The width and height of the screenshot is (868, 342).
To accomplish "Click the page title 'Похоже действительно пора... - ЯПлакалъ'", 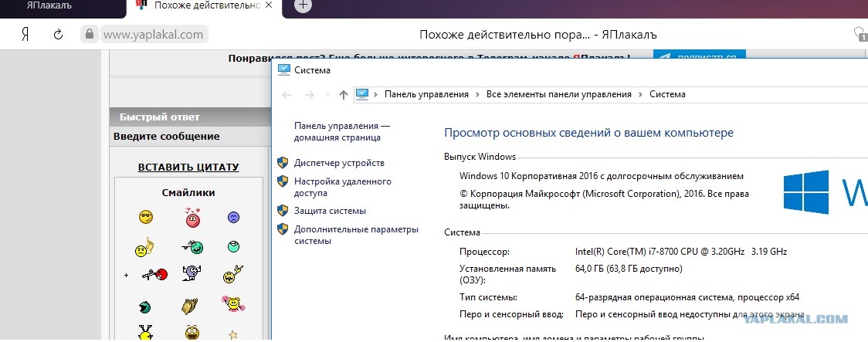I will coord(537,35).
